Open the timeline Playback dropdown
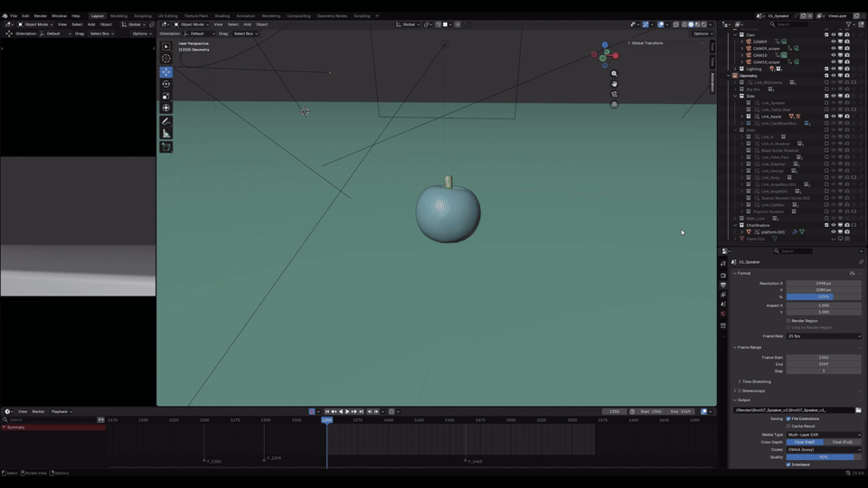868x488 pixels. 61,412
